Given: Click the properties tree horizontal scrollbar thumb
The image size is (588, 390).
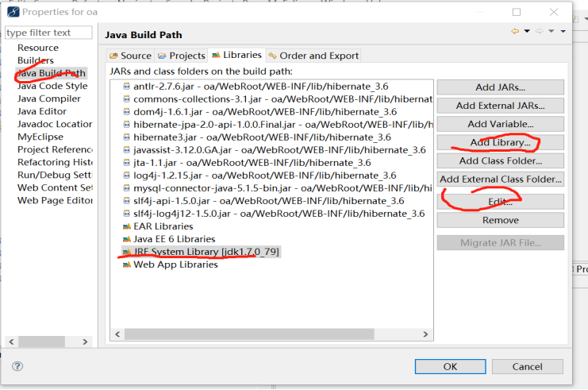Looking at the screenshot, I should (x=41, y=342).
